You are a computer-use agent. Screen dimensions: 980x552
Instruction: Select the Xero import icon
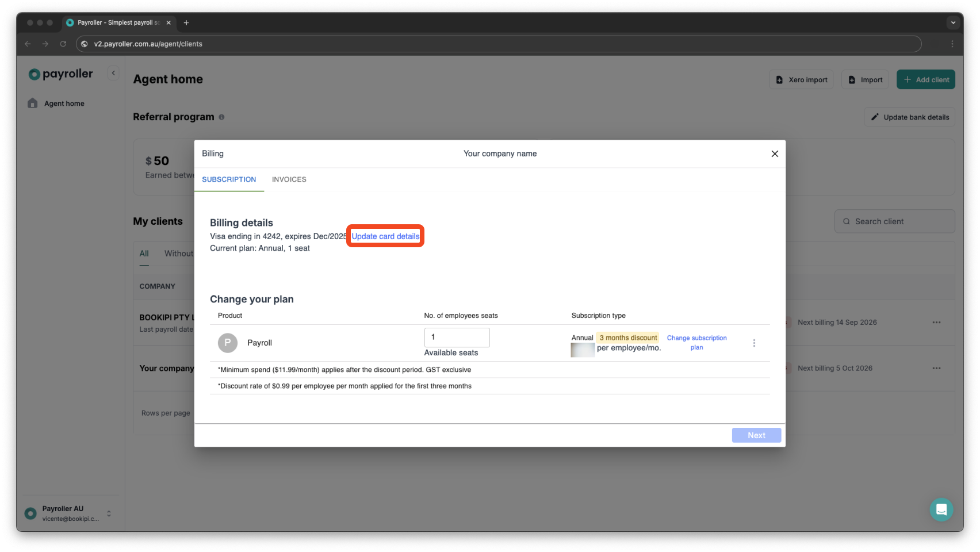tap(779, 79)
